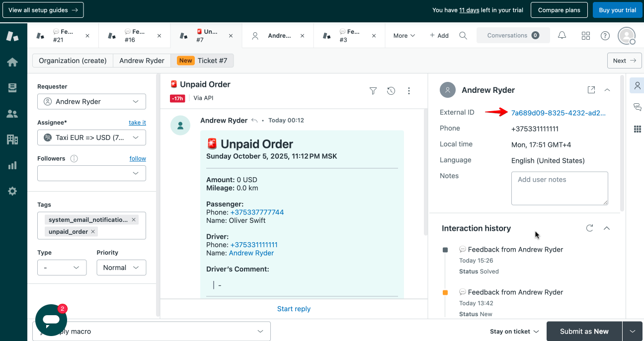Close the Unpaid #7 ticket tab
Image resolution: width=644 pixels, height=341 pixels.
tap(231, 36)
